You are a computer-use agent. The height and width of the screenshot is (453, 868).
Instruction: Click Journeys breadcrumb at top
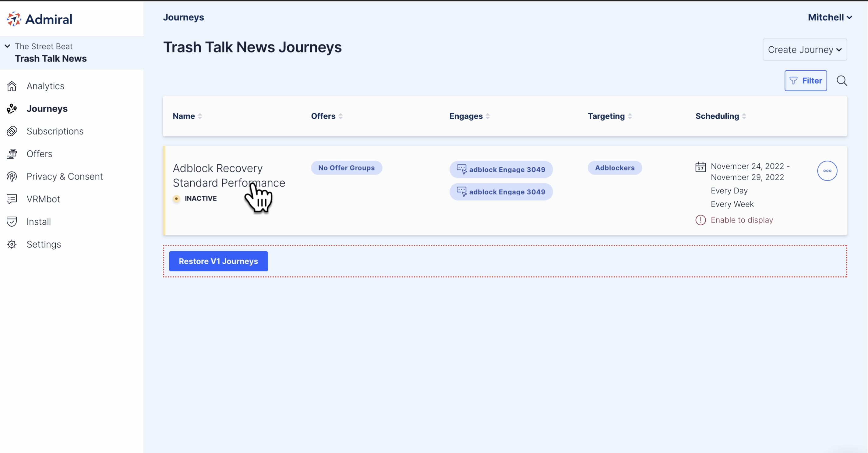pos(184,17)
